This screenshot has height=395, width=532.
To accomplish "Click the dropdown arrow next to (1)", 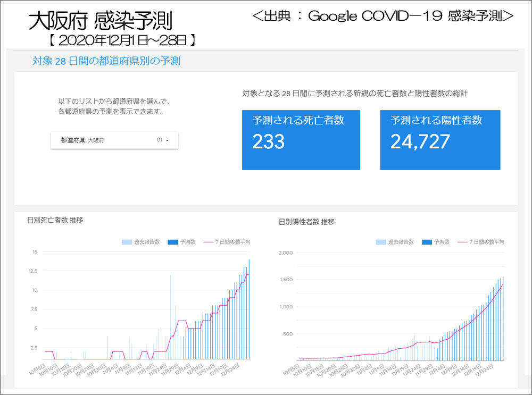I will tap(167, 140).
